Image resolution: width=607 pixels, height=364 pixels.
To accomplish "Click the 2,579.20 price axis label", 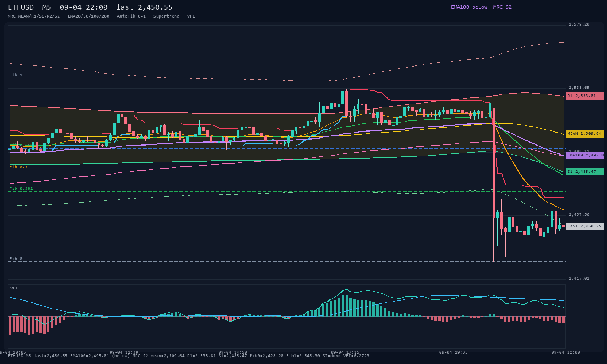I will [x=579, y=24].
